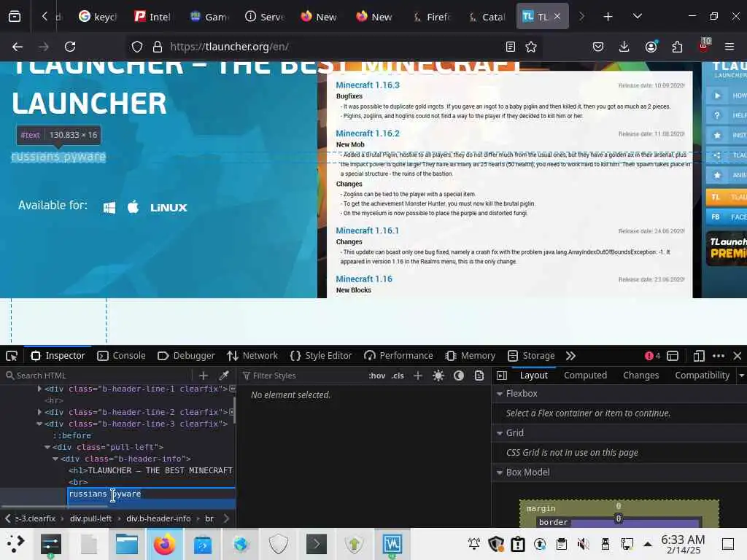Image resolution: width=747 pixels, height=560 pixels.
Task: Select the Layout sidebar tab
Action: pyautogui.click(x=533, y=376)
